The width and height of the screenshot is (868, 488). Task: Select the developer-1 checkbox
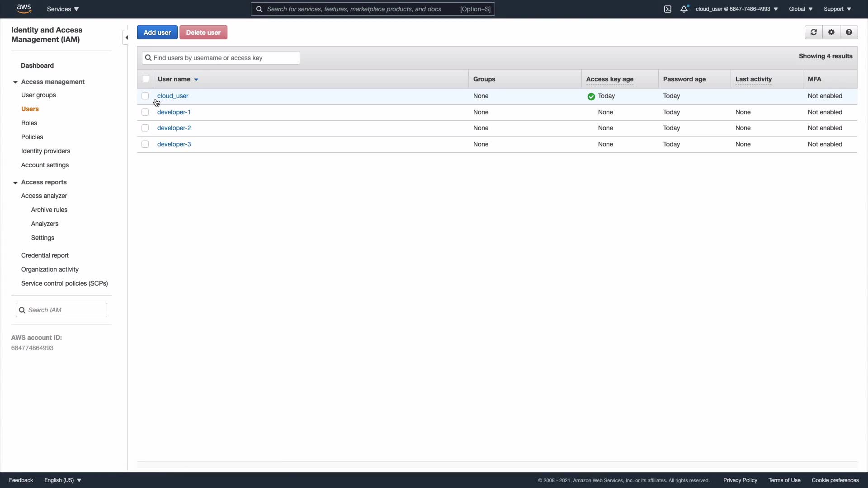[145, 112]
